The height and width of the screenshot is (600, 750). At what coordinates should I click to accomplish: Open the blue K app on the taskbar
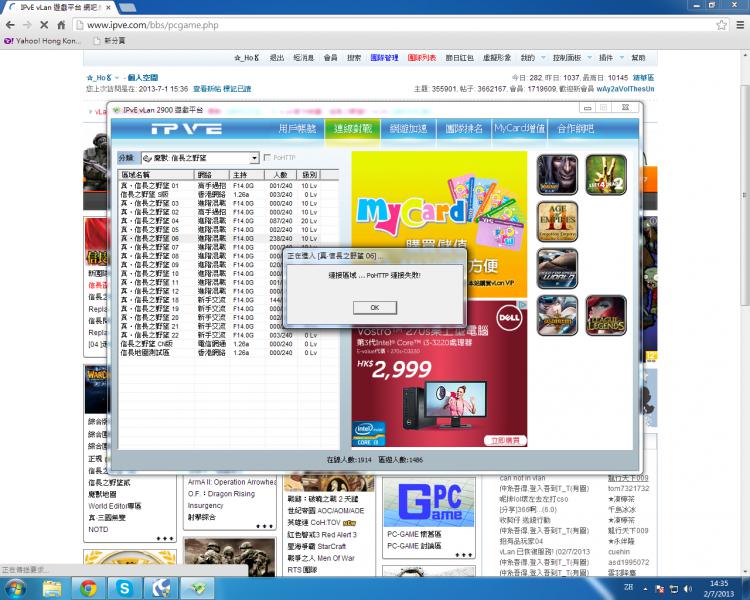(x=161, y=589)
